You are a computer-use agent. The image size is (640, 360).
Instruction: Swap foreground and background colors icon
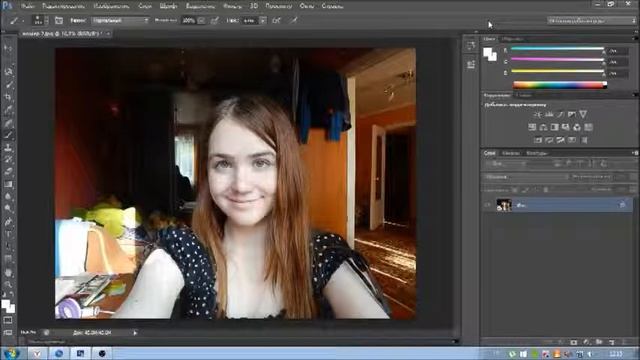12,295
